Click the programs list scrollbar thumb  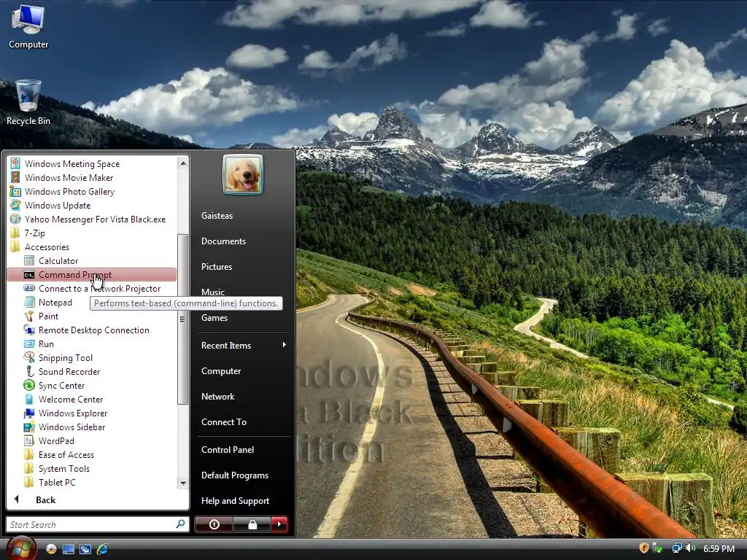[x=182, y=319]
